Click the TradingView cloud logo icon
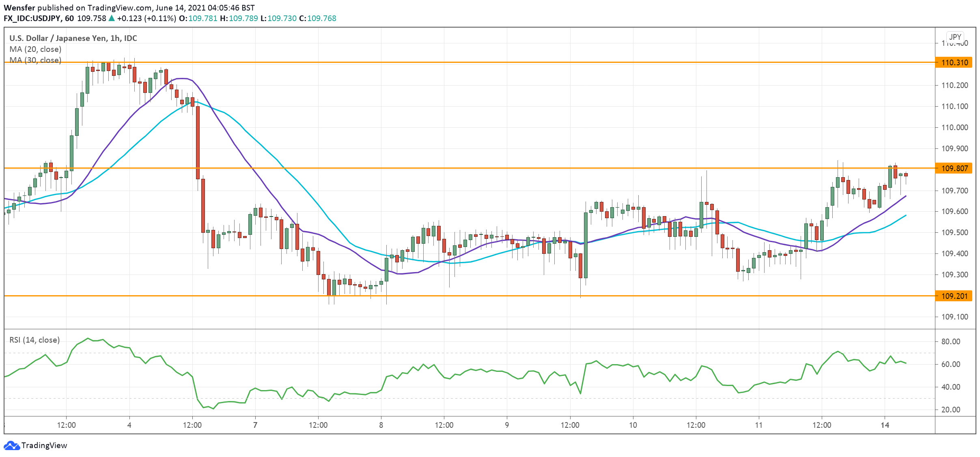Image resolution: width=980 pixels, height=457 pixels. point(11,445)
